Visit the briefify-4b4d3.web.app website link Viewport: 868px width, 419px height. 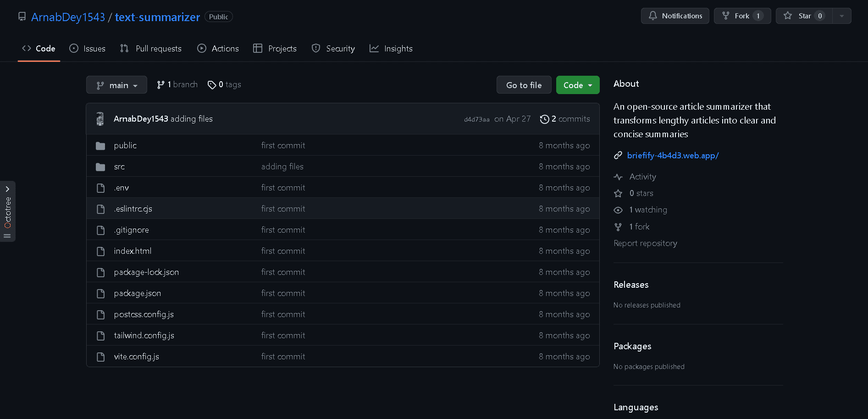(x=673, y=156)
